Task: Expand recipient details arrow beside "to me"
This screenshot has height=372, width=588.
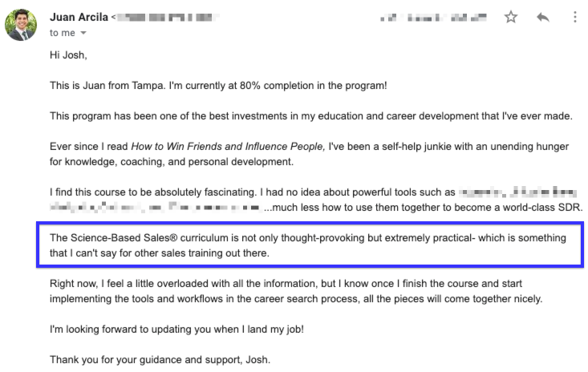Action: (x=82, y=34)
